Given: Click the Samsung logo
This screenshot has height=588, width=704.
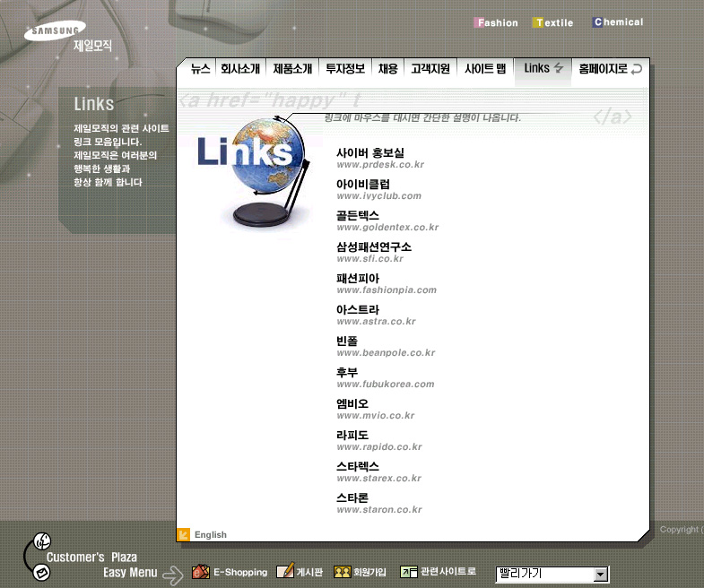Looking at the screenshot, I should click(55, 30).
